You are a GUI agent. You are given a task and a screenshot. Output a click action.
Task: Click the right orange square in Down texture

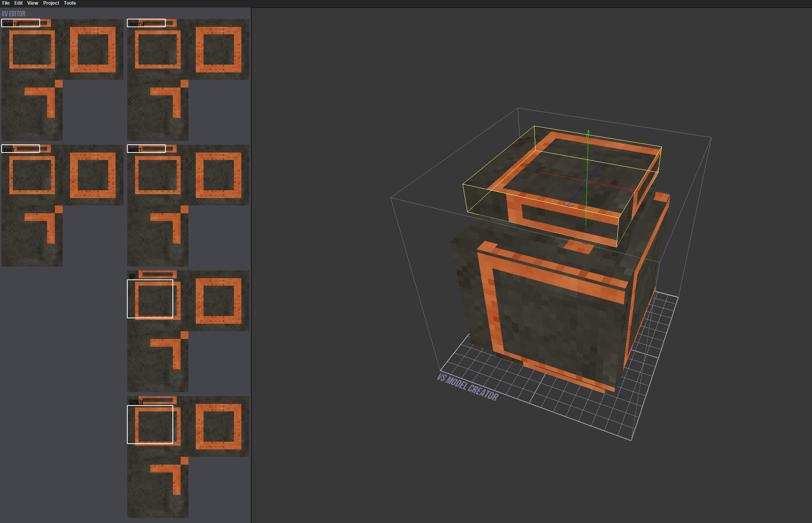218,426
